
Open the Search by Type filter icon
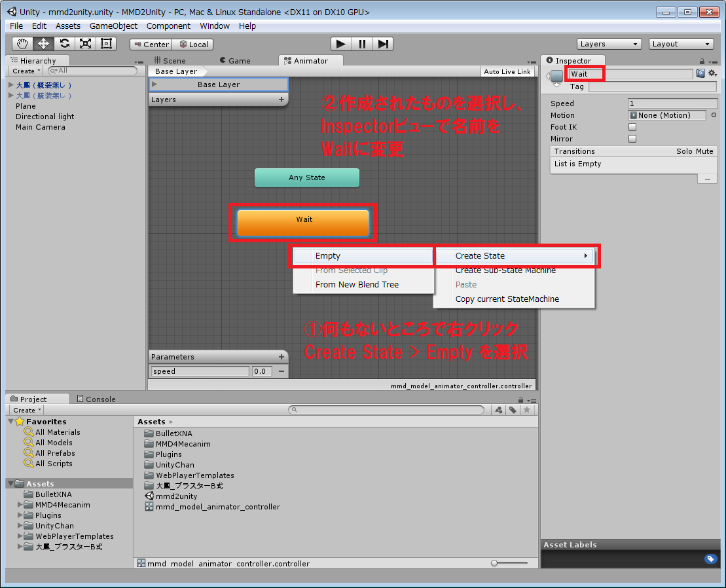pyautogui.click(x=499, y=410)
